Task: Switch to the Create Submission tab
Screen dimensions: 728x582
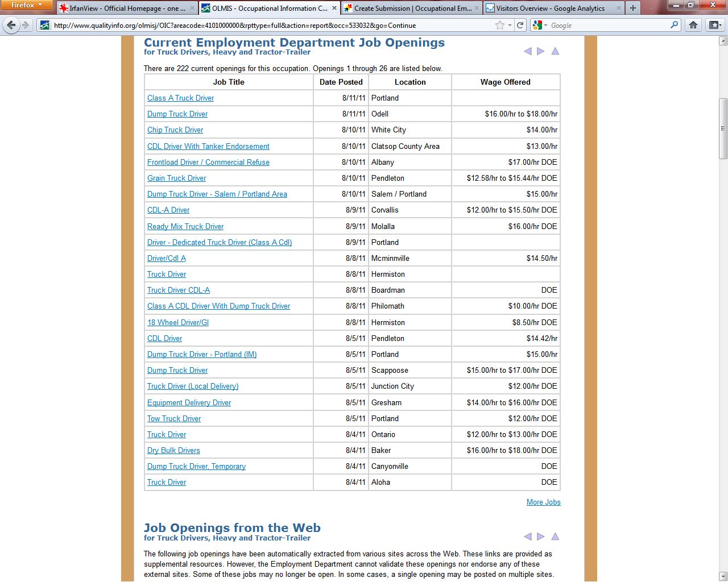Action: 412,9
